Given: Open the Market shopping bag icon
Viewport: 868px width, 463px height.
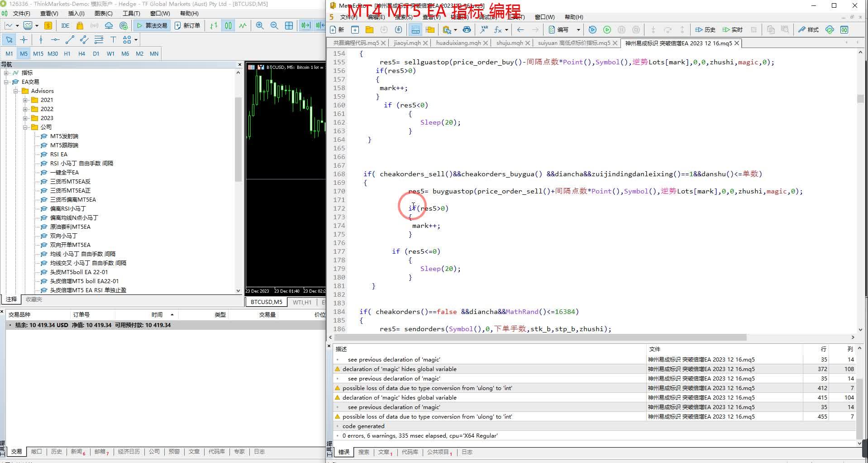Looking at the screenshot, I should 80,25.
